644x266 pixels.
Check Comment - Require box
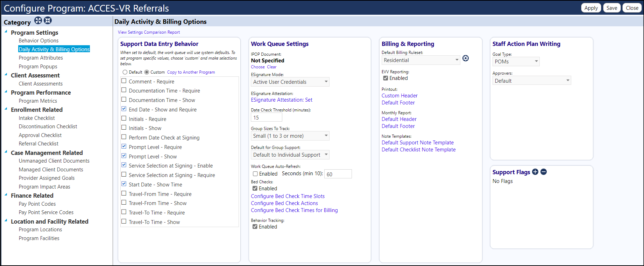point(124,81)
